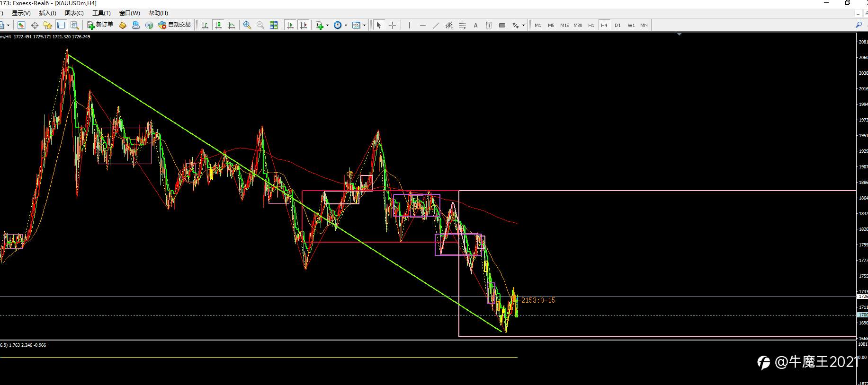Toggle the 自动交易 auto trading button
This screenshot has height=385, width=868.
[175, 25]
